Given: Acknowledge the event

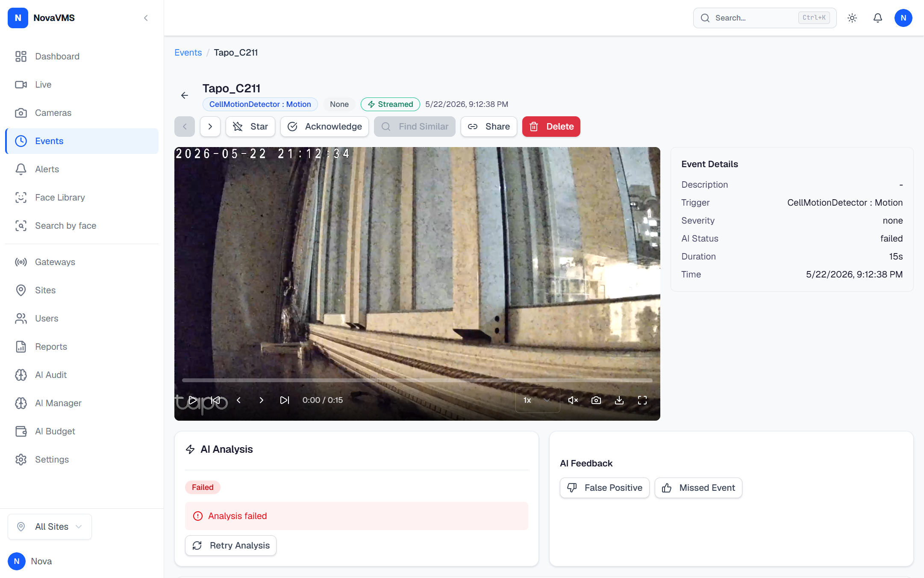Looking at the screenshot, I should pyautogui.click(x=324, y=127).
